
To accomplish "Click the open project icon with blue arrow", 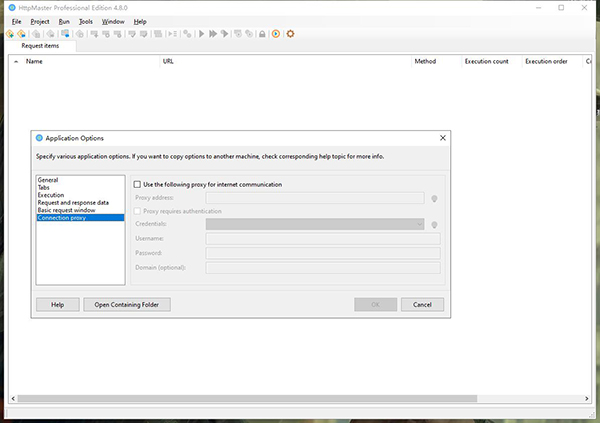I will point(21,34).
